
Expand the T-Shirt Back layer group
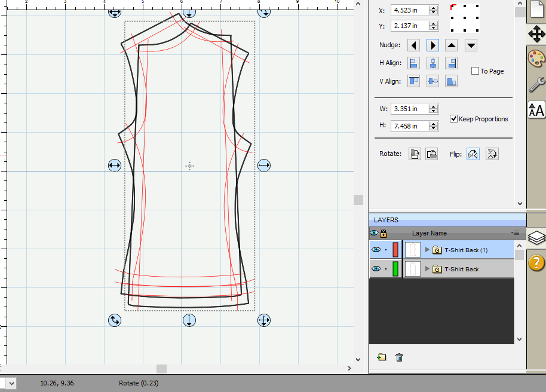tap(427, 269)
